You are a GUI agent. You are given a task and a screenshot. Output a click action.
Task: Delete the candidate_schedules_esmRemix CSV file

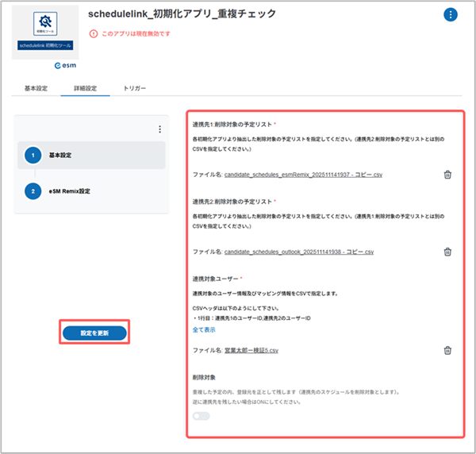pyautogui.click(x=447, y=175)
